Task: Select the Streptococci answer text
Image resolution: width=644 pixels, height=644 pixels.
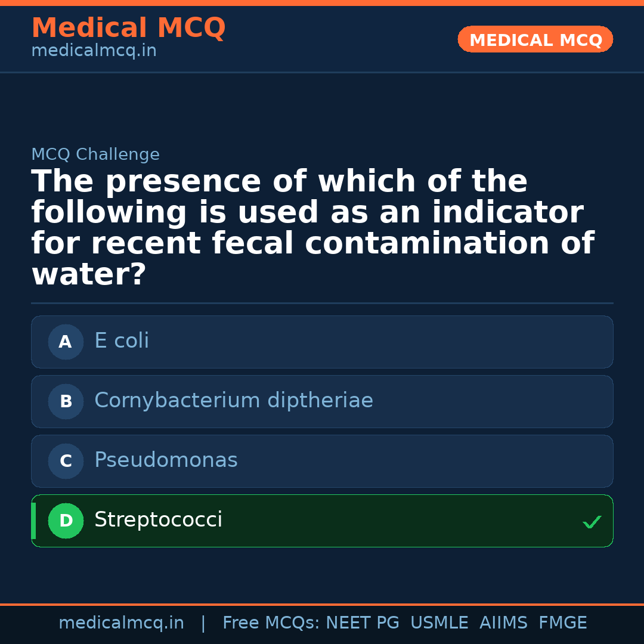Action: (x=158, y=520)
